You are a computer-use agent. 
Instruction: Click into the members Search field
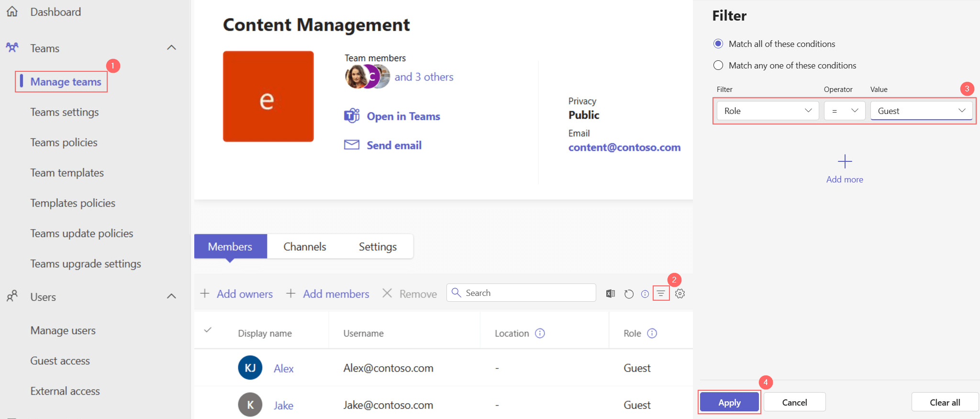click(521, 293)
